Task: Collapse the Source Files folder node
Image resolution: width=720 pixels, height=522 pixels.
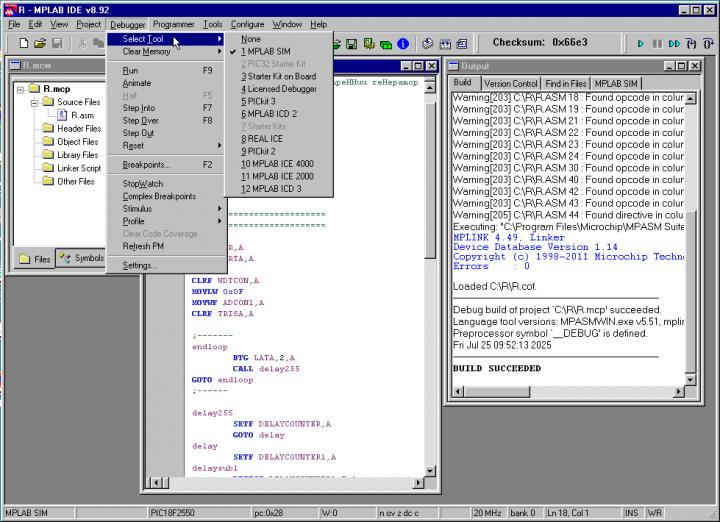Action: (x=34, y=102)
